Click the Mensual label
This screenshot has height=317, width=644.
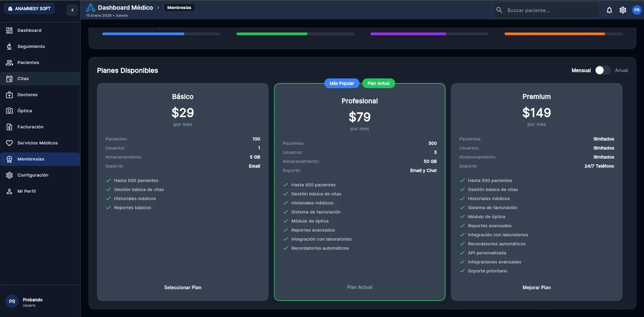(581, 70)
